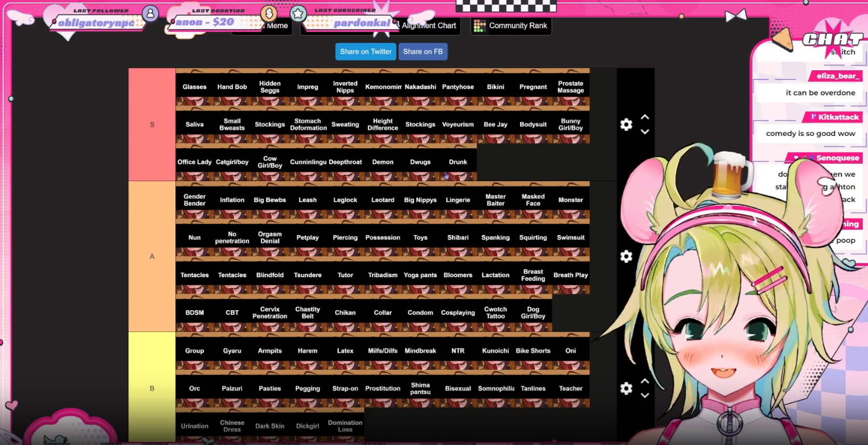Click the Yoga pants tile

pyautogui.click(x=420, y=276)
